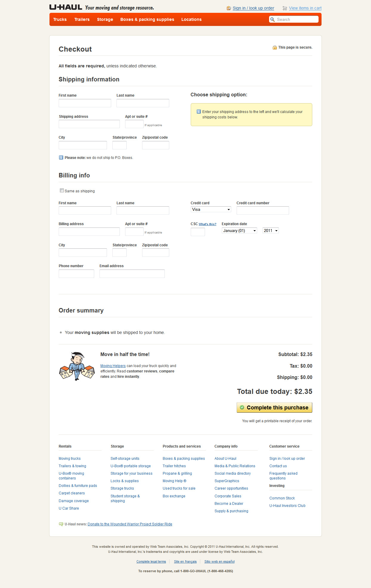Open footer Damage coverage link
The image size is (371, 588).
[x=74, y=501]
